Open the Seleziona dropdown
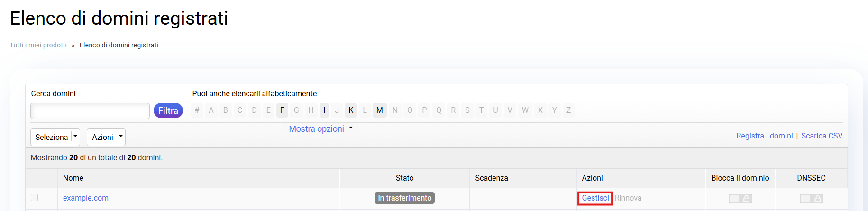Screen dimensions: 868x211 click(55, 137)
